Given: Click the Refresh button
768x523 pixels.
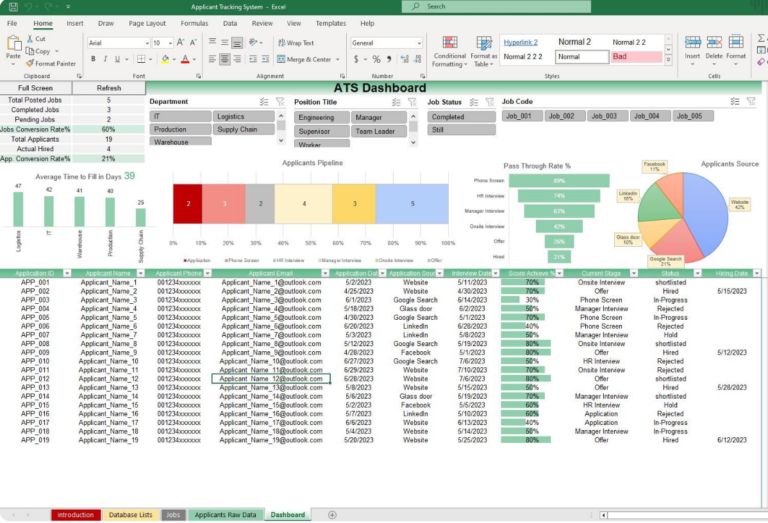Looking at the screenshot, I should click(x=109, y=88).
